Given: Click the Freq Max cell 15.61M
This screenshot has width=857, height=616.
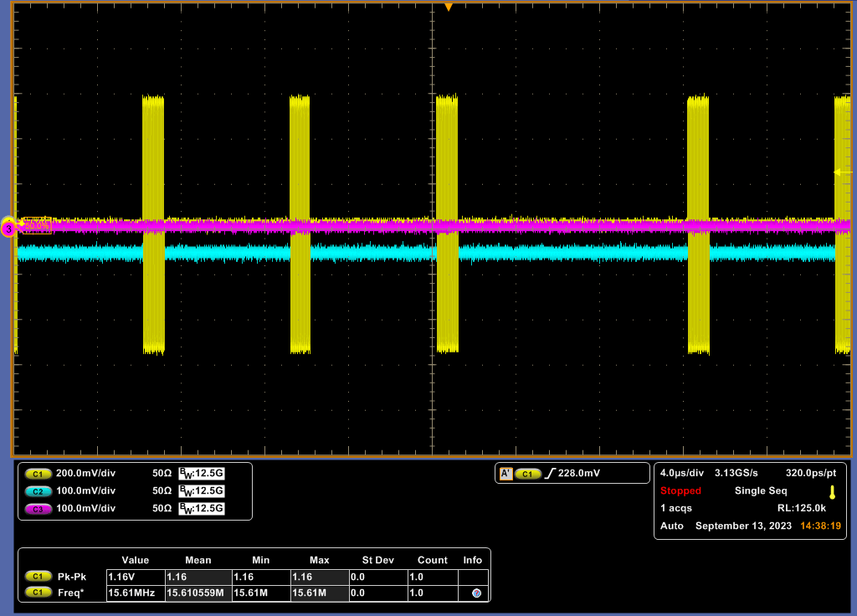Looking at the screenshot, I should point(321,593).
